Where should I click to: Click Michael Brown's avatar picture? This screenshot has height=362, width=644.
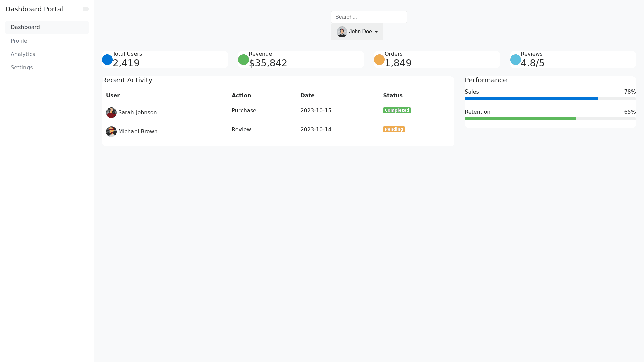coord(111,132)
